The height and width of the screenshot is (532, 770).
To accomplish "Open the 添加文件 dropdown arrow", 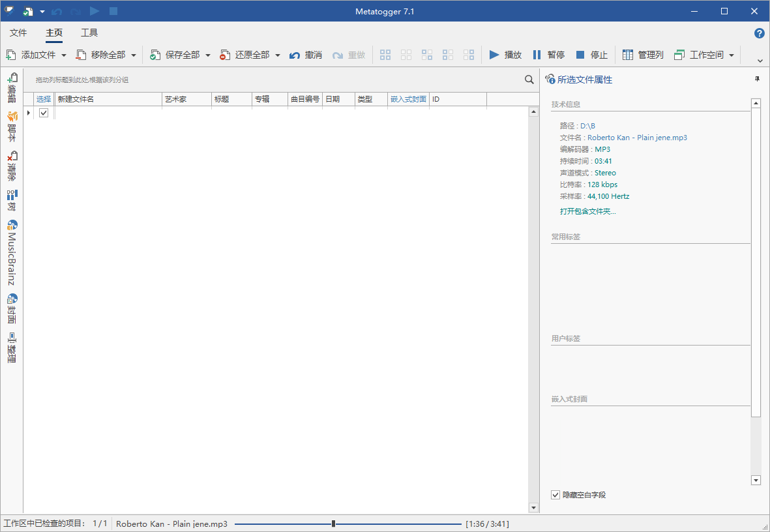I will 63,55.
